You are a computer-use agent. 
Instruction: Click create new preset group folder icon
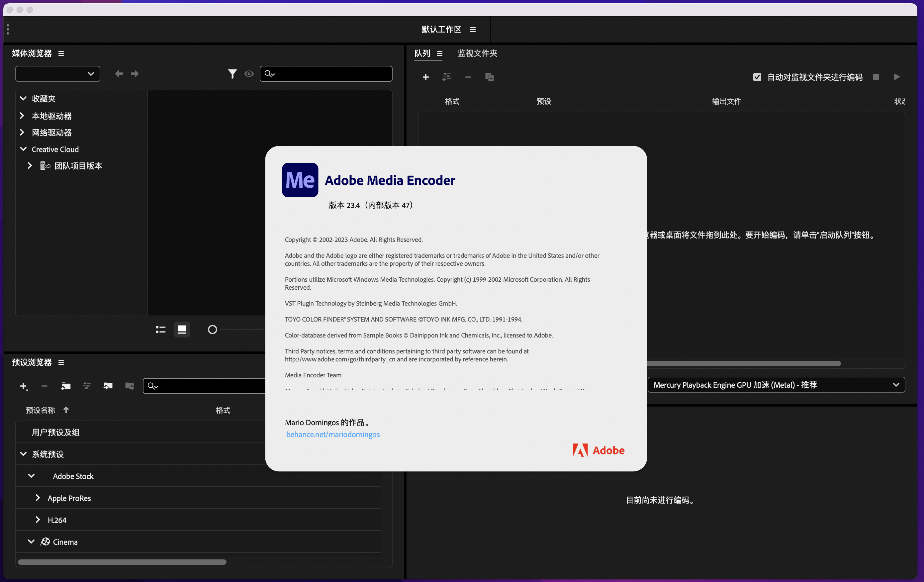(x=66, y=386)
